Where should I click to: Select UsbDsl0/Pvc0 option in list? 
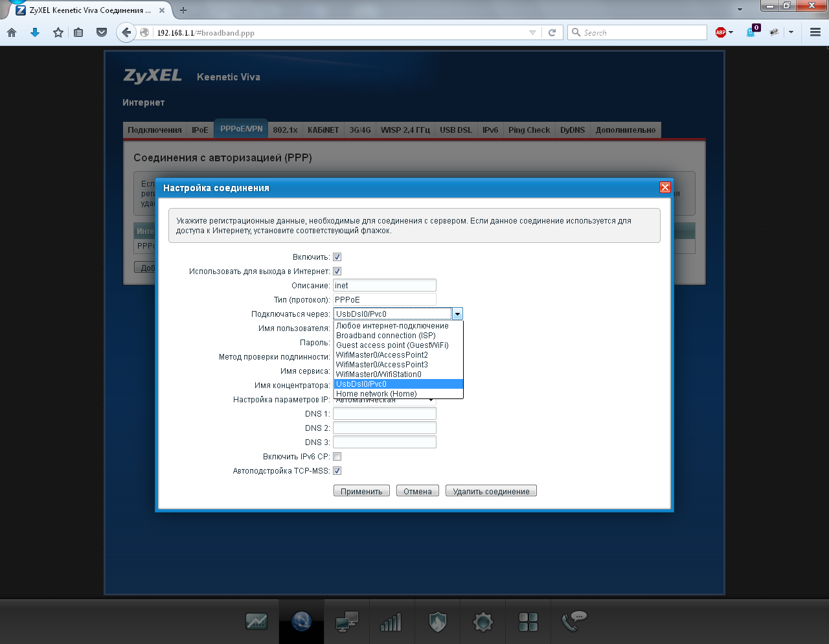[x=398, y=384]
